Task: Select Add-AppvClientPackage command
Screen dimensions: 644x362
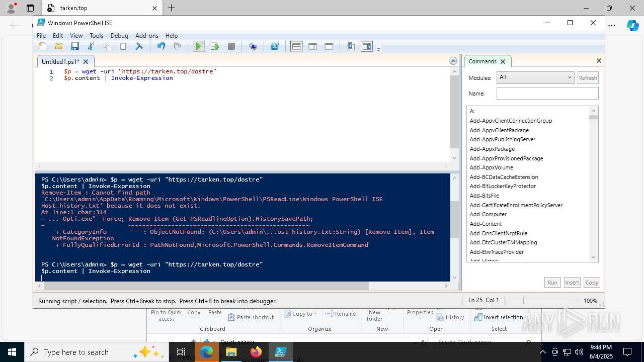Action: click(x=499, y=130)
